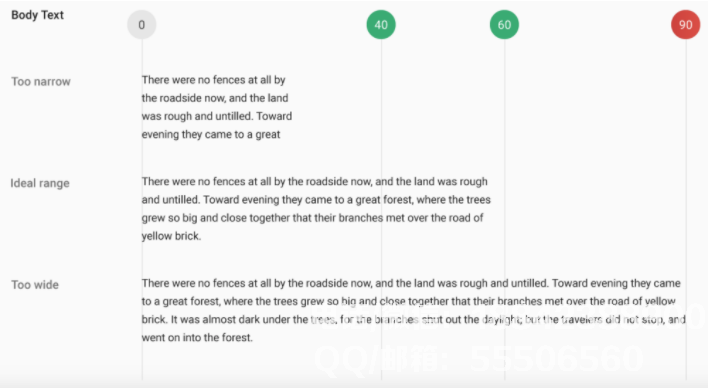Screen dimensions: 708x388
Task: Click the 'went on into the forest.' line
Action: click(x=197, y=337)
